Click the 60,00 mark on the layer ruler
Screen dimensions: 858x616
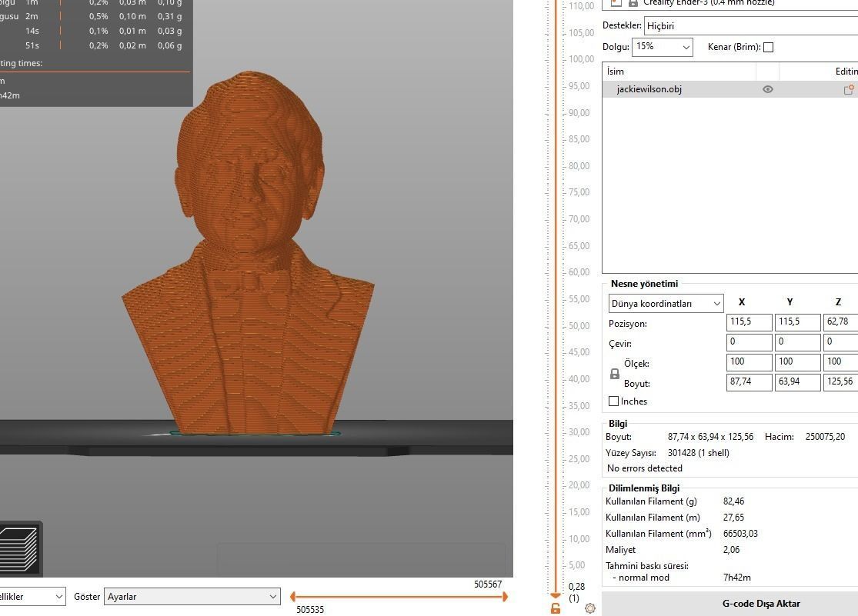coord(579,272)
